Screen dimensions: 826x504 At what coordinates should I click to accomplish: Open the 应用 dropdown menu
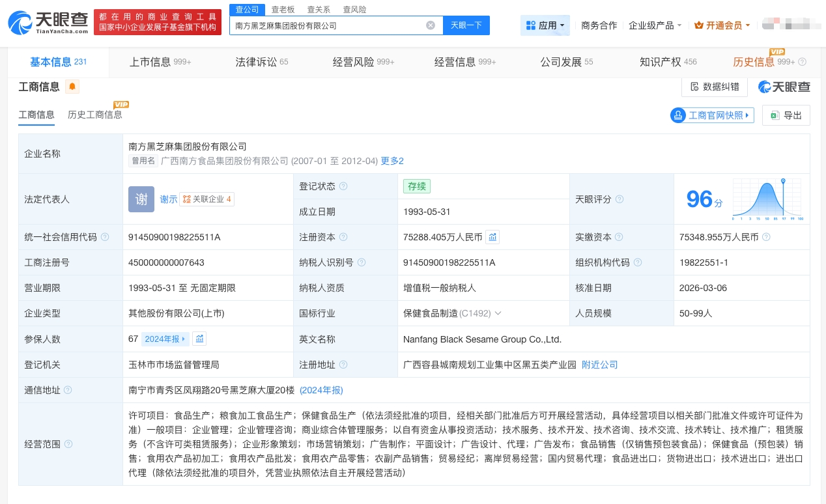pyautogui.click(x=545, y=25)
